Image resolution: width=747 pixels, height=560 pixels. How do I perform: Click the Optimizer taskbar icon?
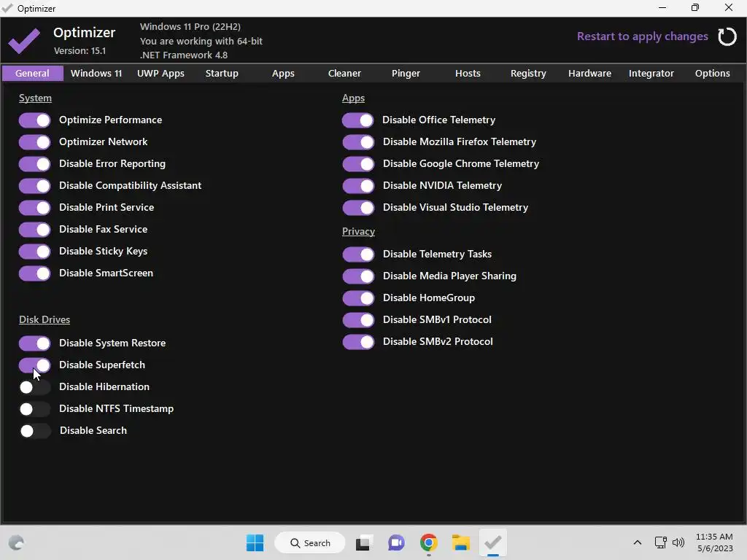(492, 542)
